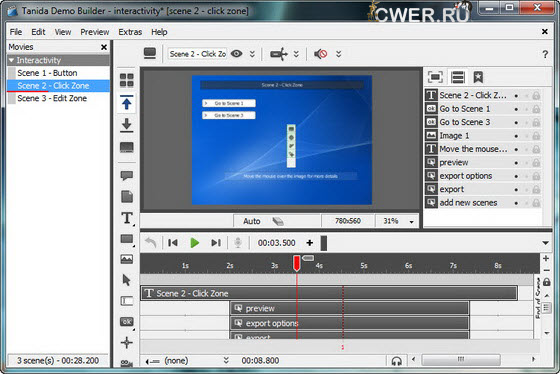
Task: Open help via question mark icon
Action: tap(545, 54)
